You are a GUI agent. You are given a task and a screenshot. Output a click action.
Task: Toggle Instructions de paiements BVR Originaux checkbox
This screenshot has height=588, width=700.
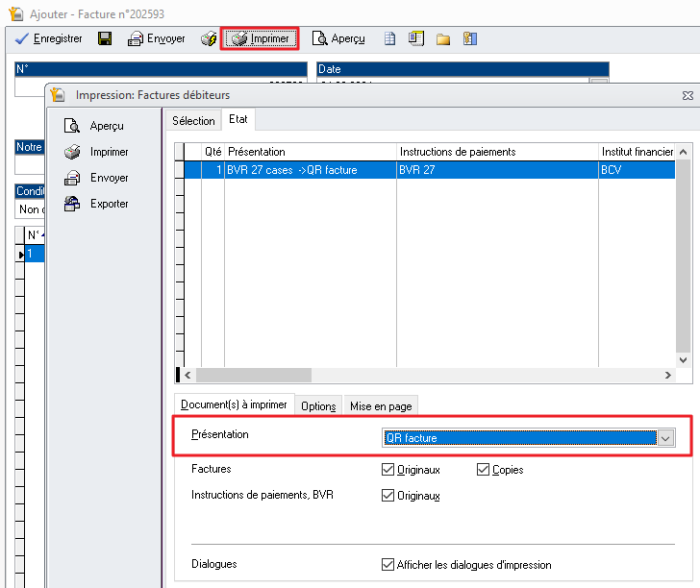pyautogui.click(x=387, y=495)
